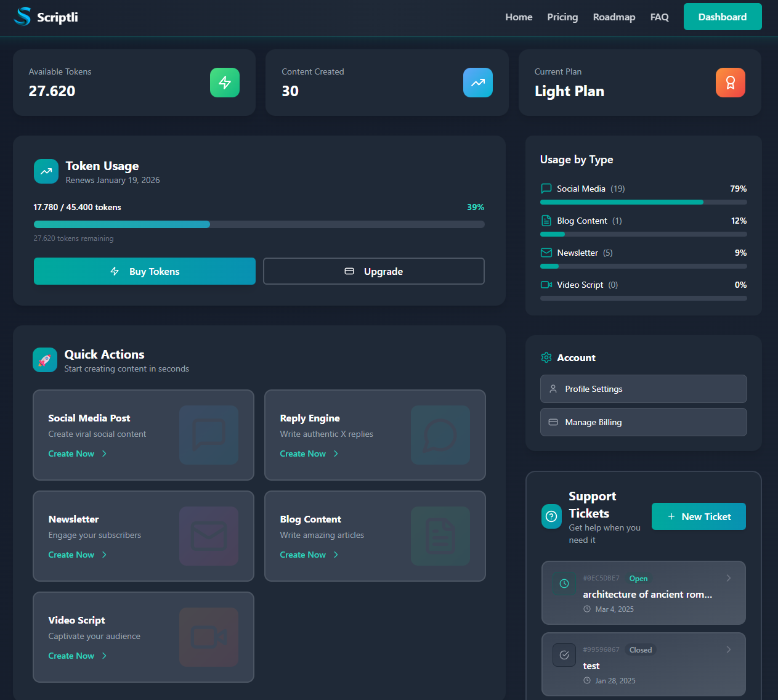Click the Buy Tokens button
Screen dimensions: 778x700
[145, 271]
